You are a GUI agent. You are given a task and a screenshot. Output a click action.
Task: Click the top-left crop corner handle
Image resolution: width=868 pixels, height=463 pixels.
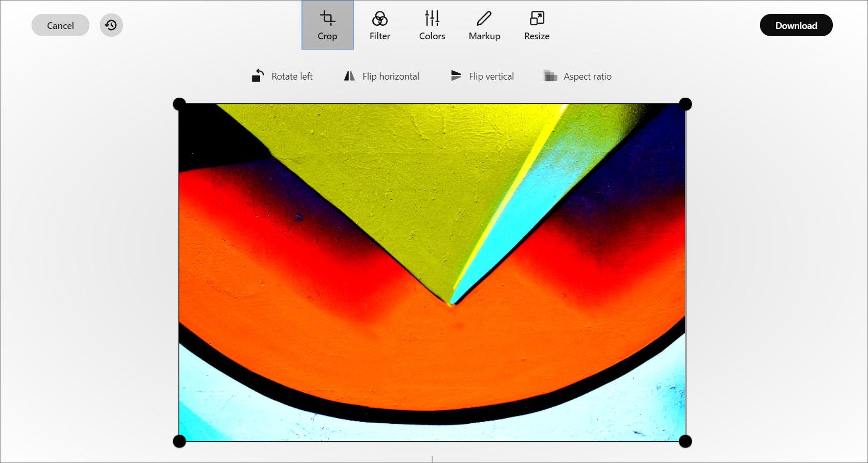click(179, 104)
